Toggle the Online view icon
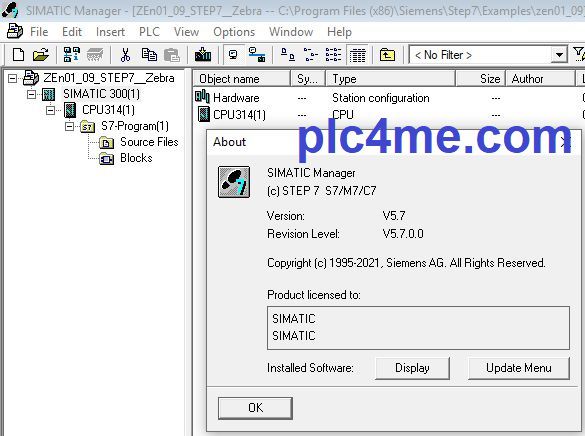The height and width of the screenshot is (436, 585). coord(257,55)
